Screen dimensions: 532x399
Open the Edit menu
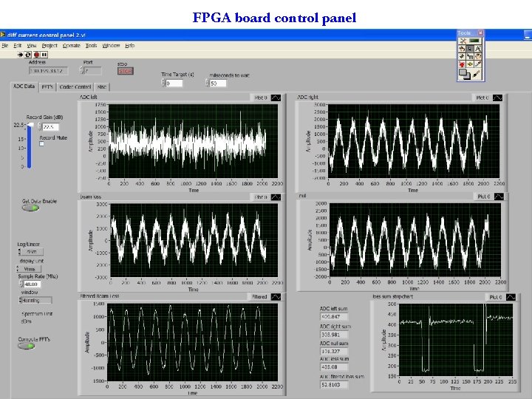17,46
